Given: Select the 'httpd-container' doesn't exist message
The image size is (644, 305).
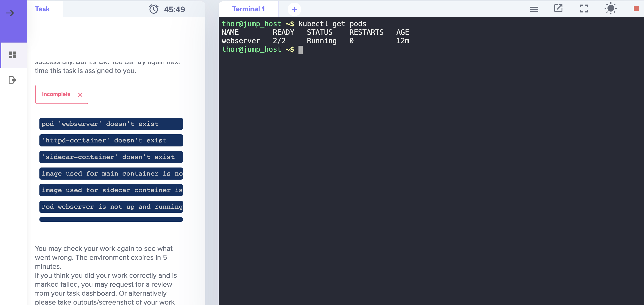Looking at the screenshot, I should point(111,140).
